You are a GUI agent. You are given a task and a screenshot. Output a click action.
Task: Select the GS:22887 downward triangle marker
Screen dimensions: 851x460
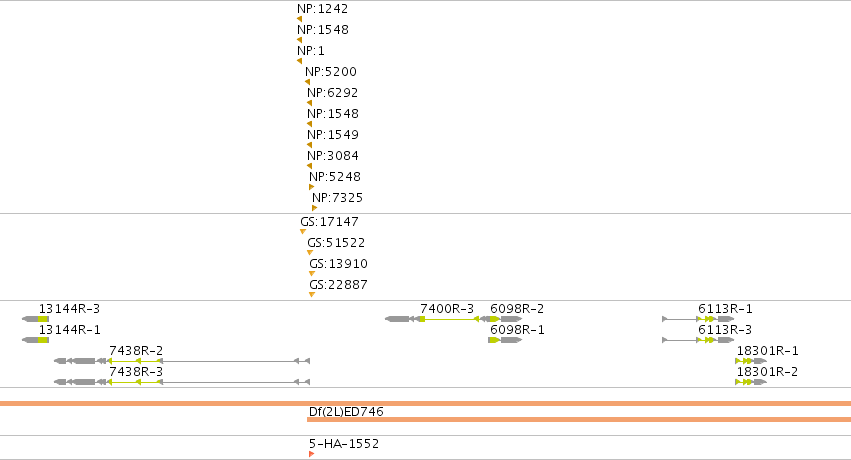[x=312, y=295]
